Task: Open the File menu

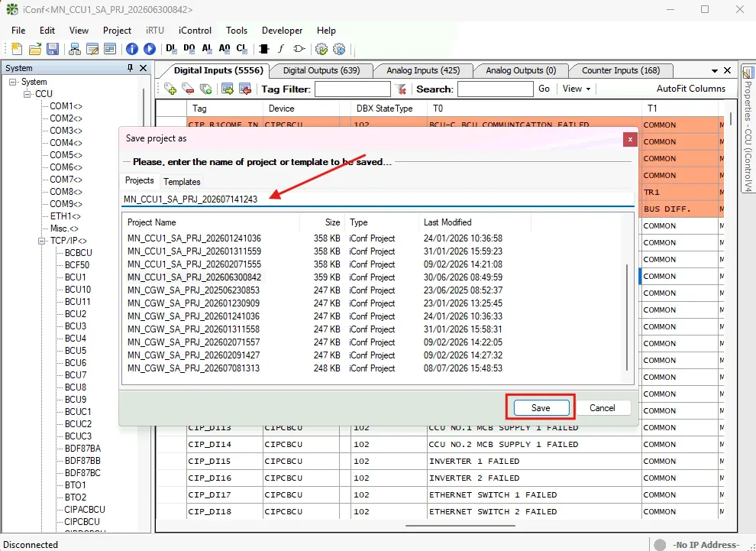Action: [18, 31]
